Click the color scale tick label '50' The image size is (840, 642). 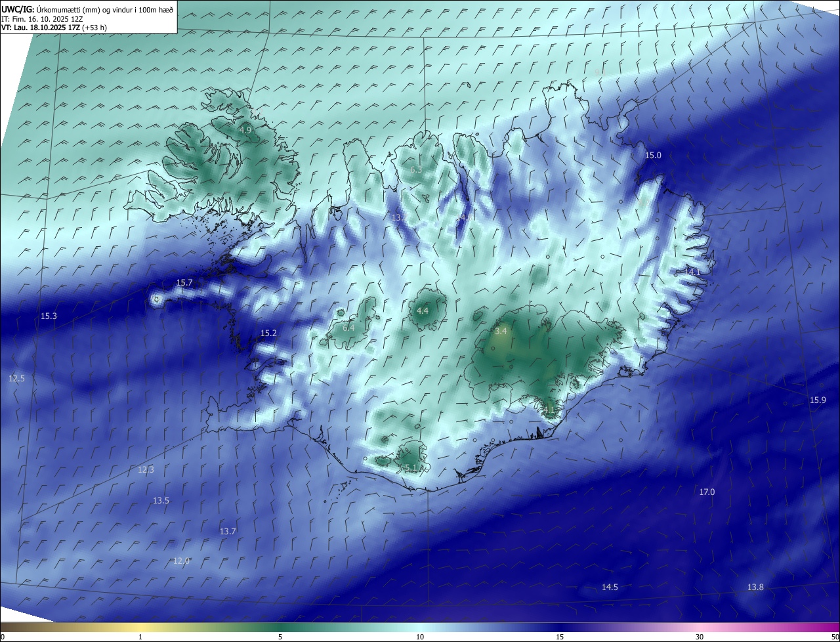[835, 637]
